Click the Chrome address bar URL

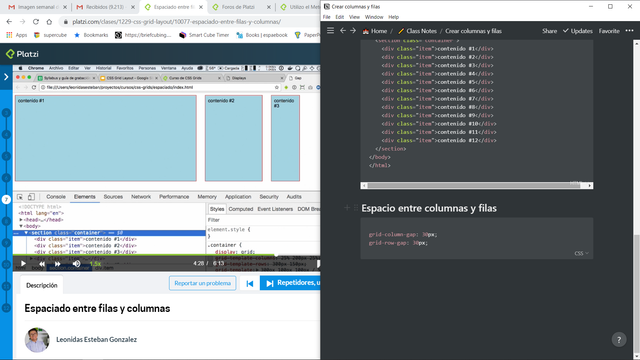[176, 22]
